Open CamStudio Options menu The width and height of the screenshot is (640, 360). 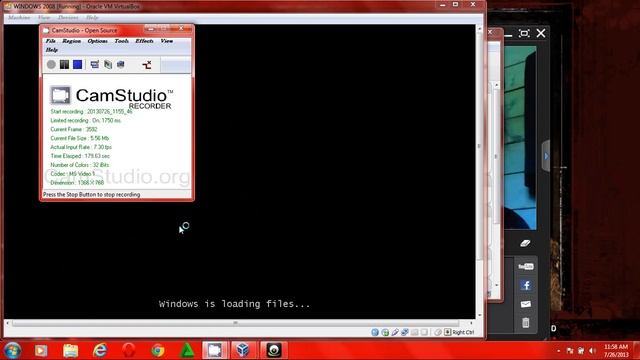coord(98,41)
